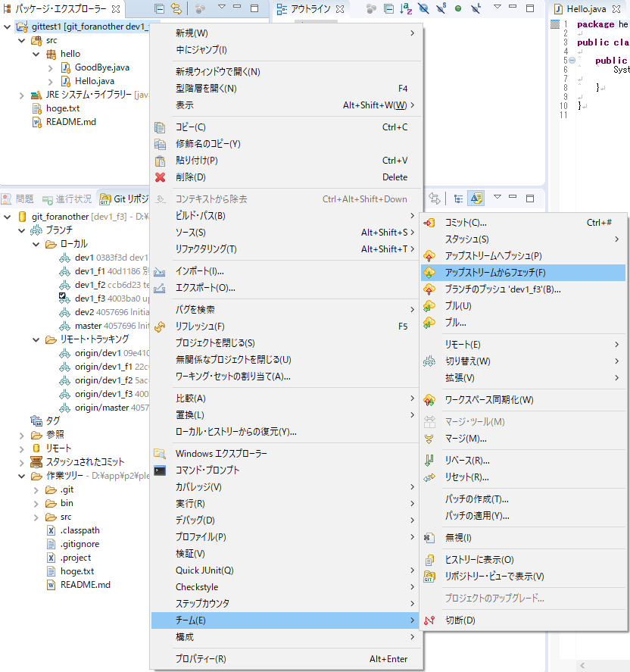
Task: Toggle hide fields icon in Outline toolbar
Action: 423,8
